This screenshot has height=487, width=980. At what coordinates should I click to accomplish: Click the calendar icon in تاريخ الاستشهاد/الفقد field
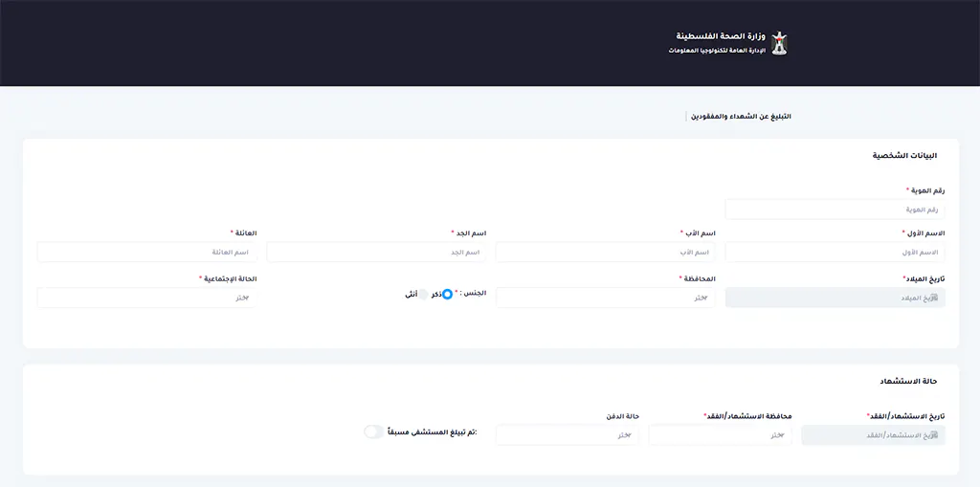[x=933, y=435]
